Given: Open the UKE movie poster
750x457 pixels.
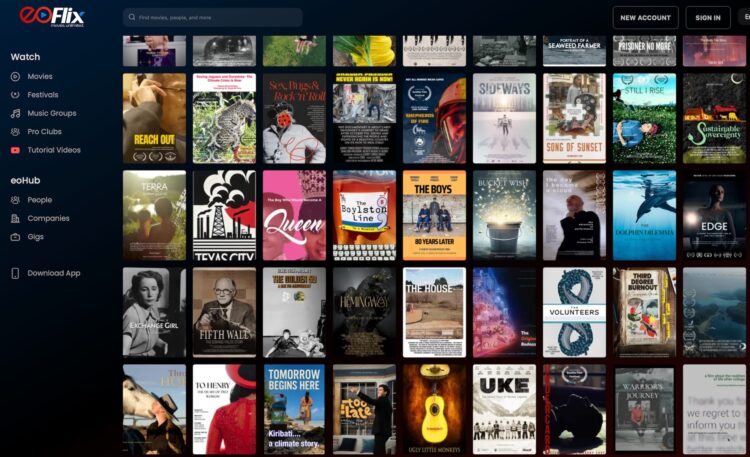Looking at the screenshot, I should [x=504, y=410].
